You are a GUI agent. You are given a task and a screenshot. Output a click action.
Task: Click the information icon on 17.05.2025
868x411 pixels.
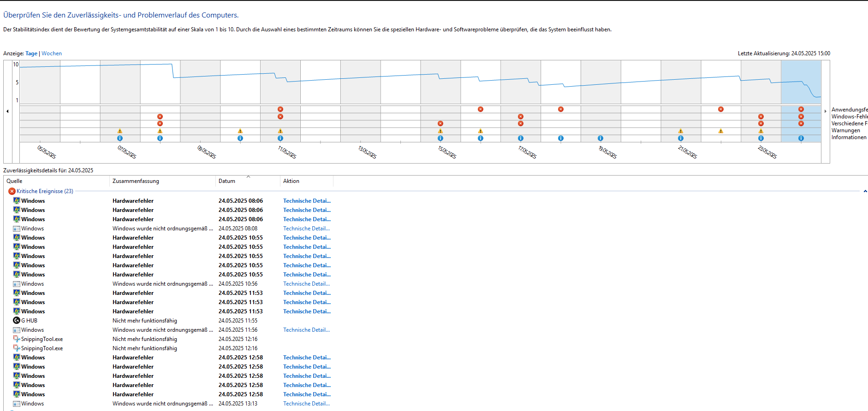click(521, 138)
